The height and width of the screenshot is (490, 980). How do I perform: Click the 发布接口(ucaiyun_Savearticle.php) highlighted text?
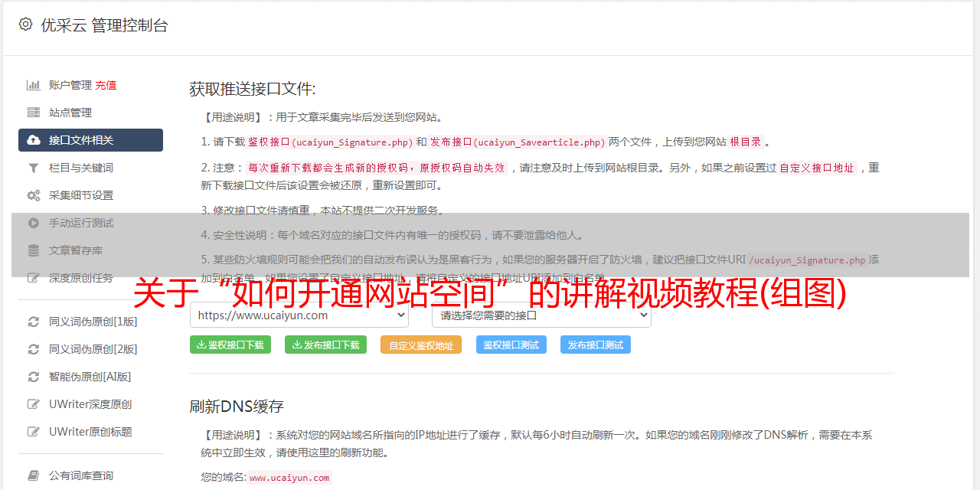click(x=518, y=142)
